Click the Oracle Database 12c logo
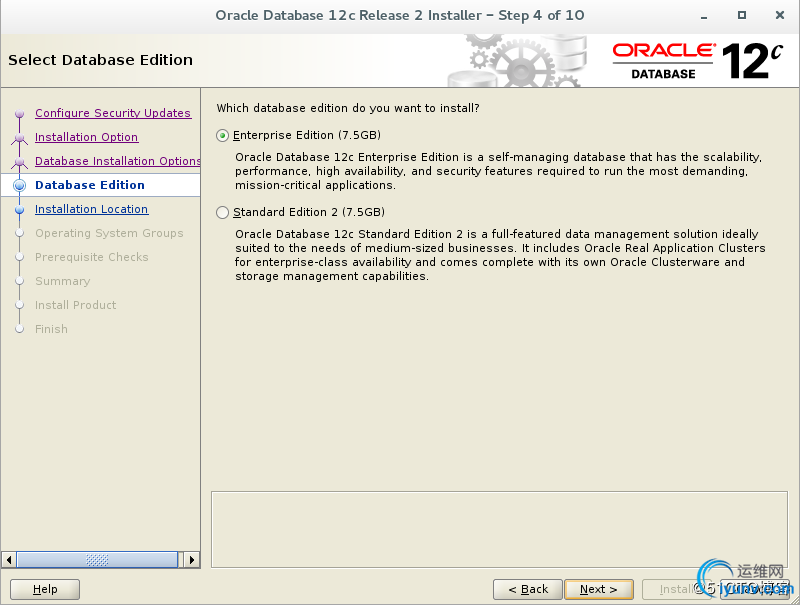The height and width of the screenshot is (605, 800). 697,61
